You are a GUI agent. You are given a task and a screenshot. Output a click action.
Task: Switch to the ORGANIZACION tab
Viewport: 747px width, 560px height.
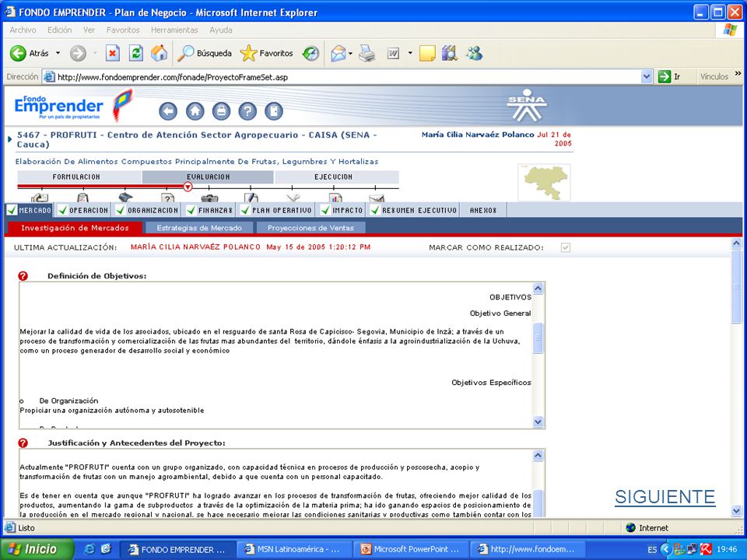[147, 210]
